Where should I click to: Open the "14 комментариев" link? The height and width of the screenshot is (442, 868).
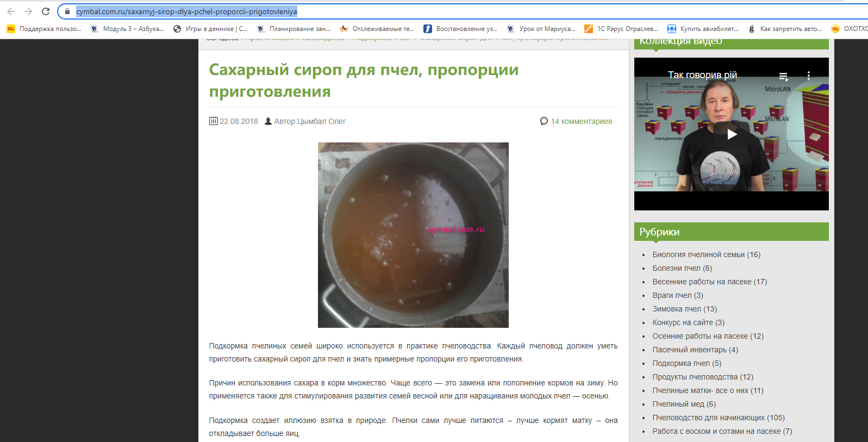[x=581, y=121]
